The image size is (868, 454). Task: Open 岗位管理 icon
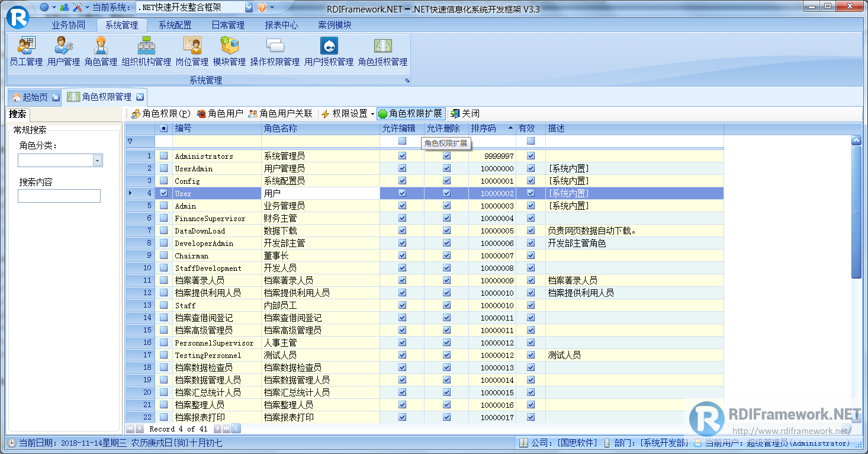[x=192, y=51]
